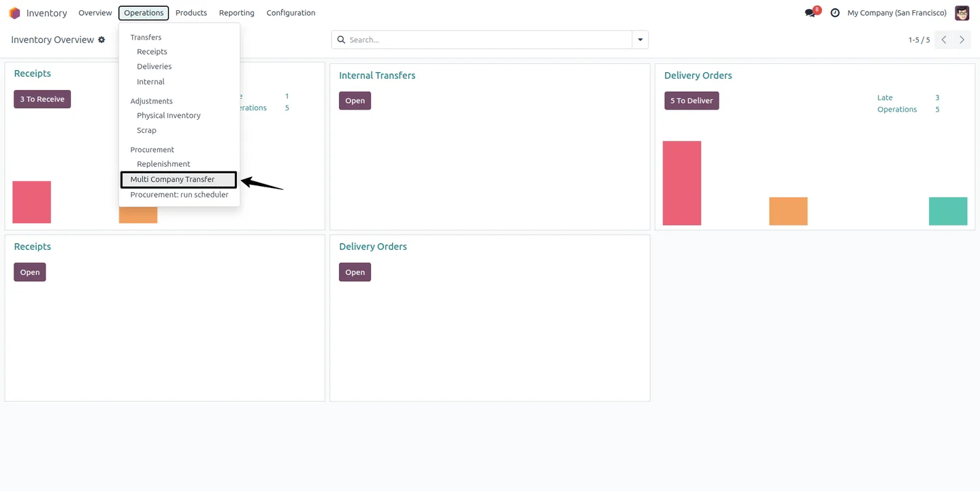Open the Configuration menu
This screenshot has width=980, height=491.
[291, 13]
